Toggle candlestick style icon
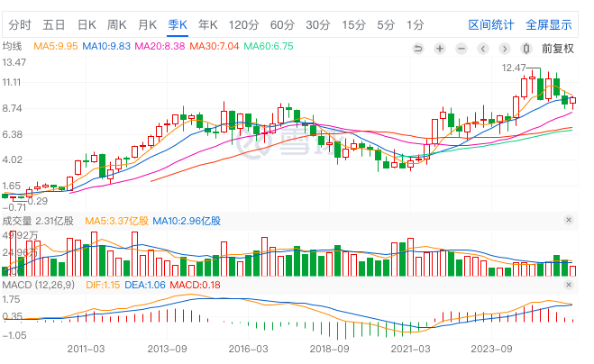 click(x=526, y=48)
